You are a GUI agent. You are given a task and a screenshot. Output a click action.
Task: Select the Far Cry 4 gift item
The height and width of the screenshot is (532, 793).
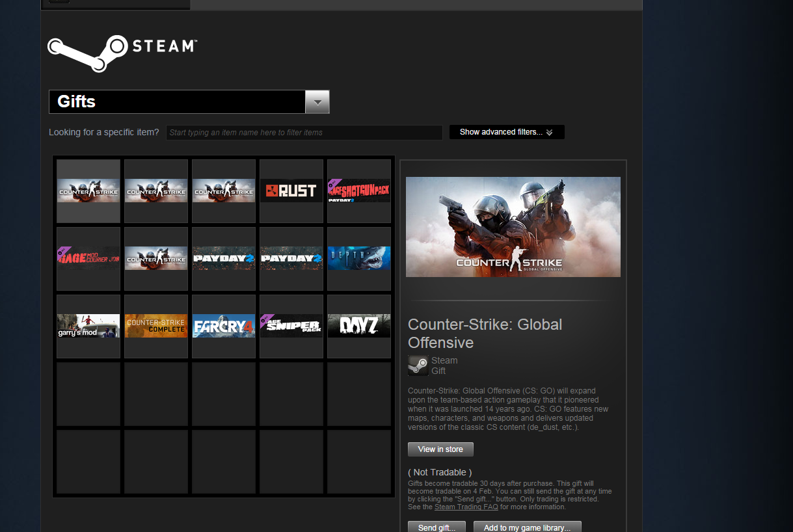tap(224, 326)
